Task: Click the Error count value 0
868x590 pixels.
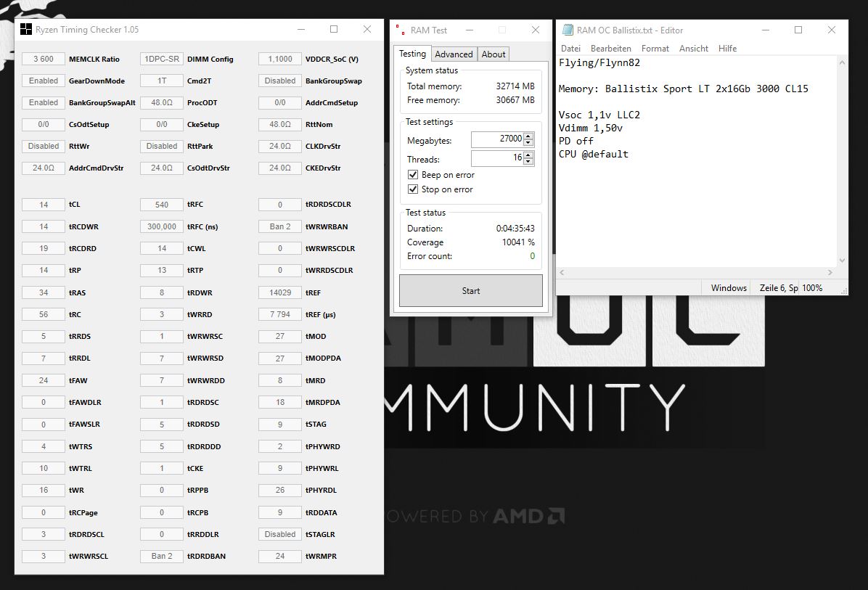Action: (x=533, y=255)
